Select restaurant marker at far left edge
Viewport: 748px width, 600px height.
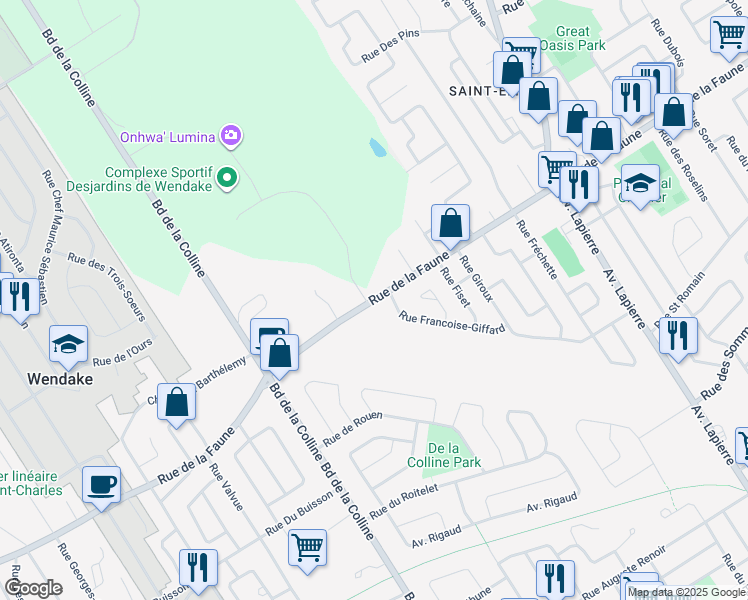coord(20,296)
